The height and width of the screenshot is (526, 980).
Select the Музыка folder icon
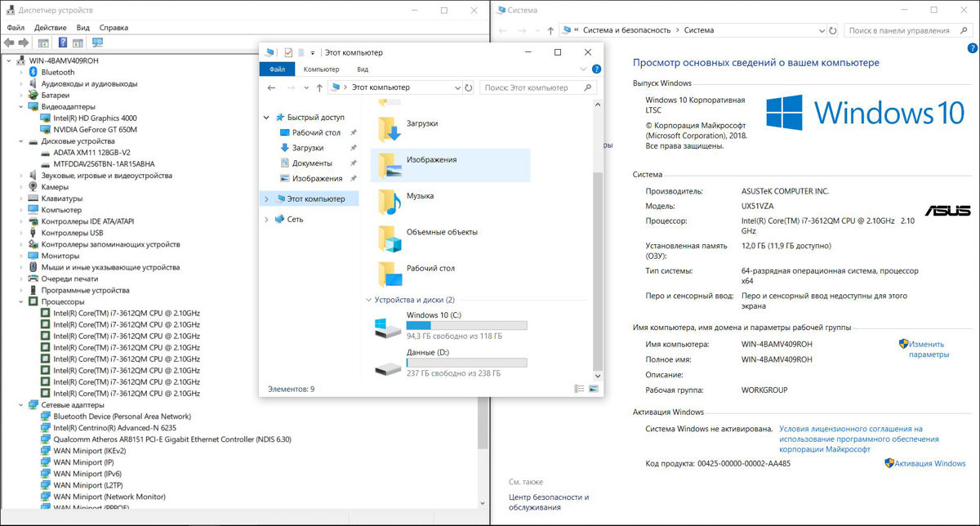[x=389, y=202]
